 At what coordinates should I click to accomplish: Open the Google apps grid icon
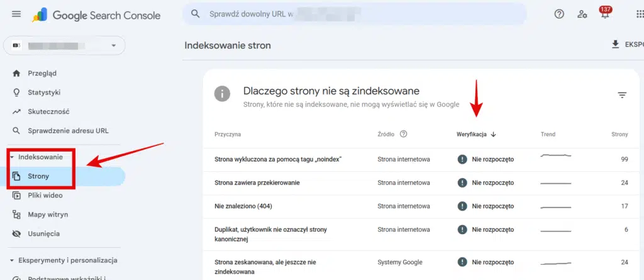(x=639, y=14)
